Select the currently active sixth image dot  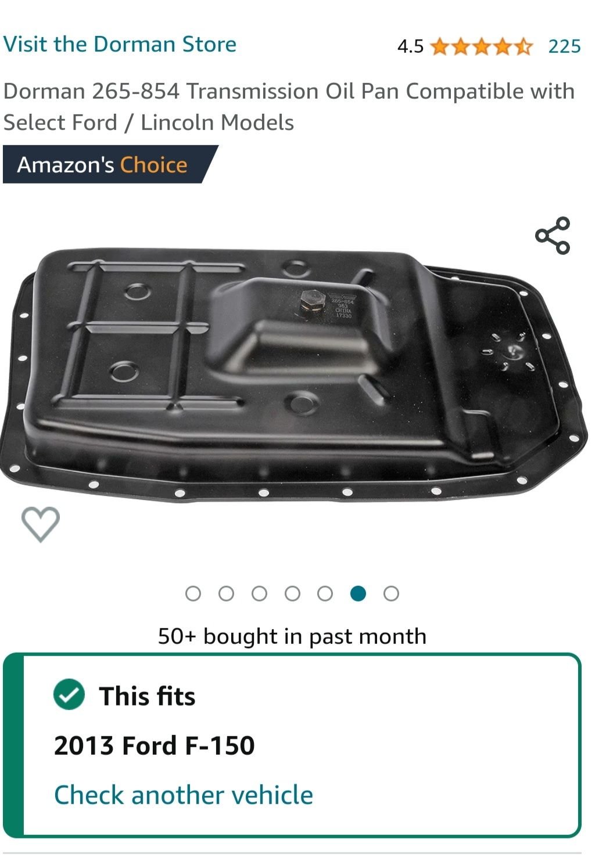358,593
